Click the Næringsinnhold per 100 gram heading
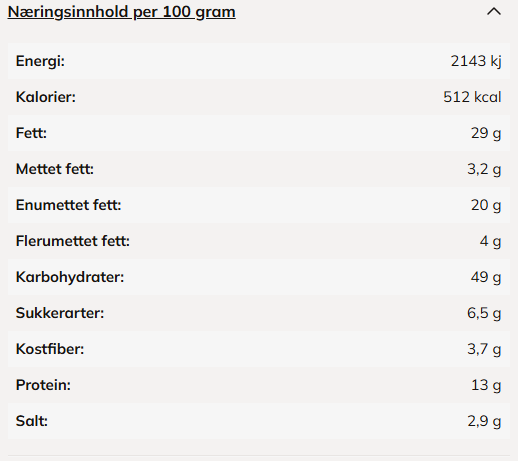The height and width of the screenshot is (461, 518). 122,12
